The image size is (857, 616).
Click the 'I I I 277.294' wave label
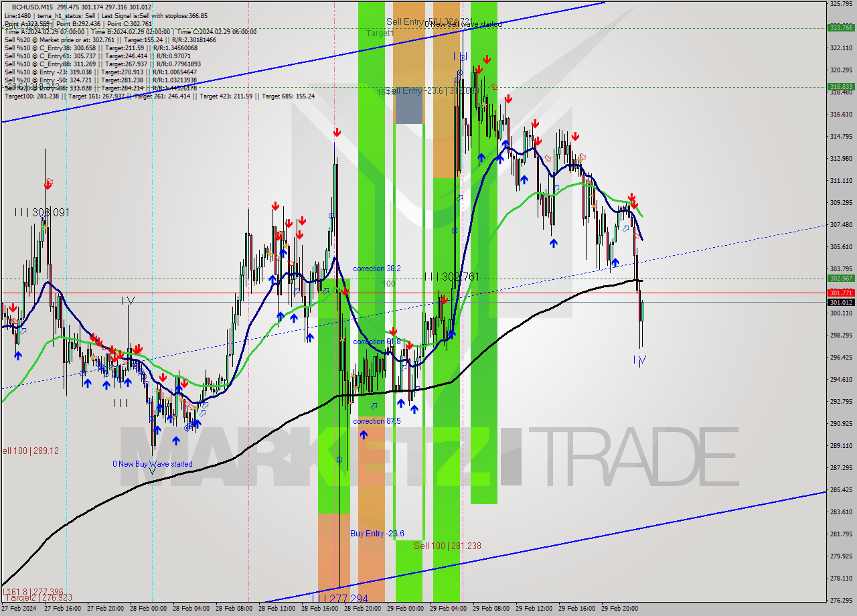[x=339, y=598]
